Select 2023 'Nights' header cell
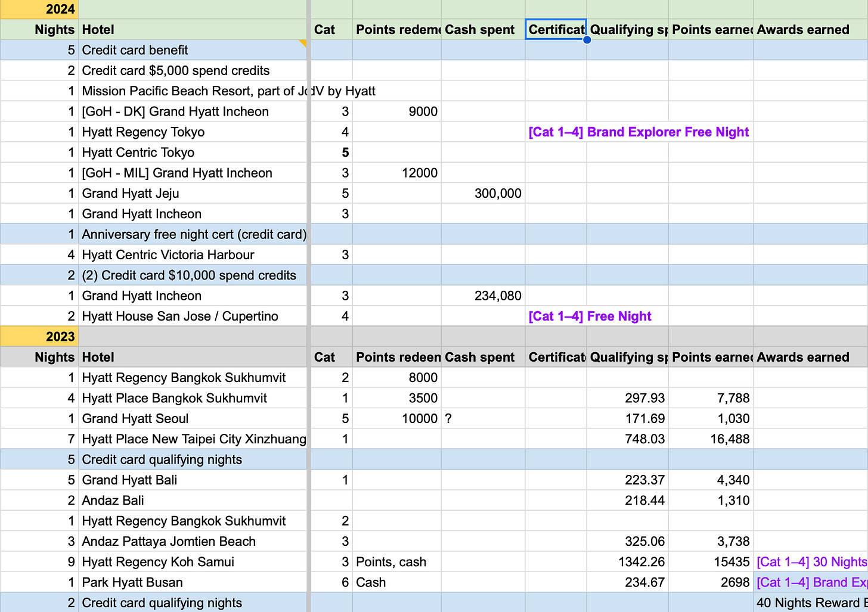The image size is (868, 612). pyautogui.click(x=39, y=357)
